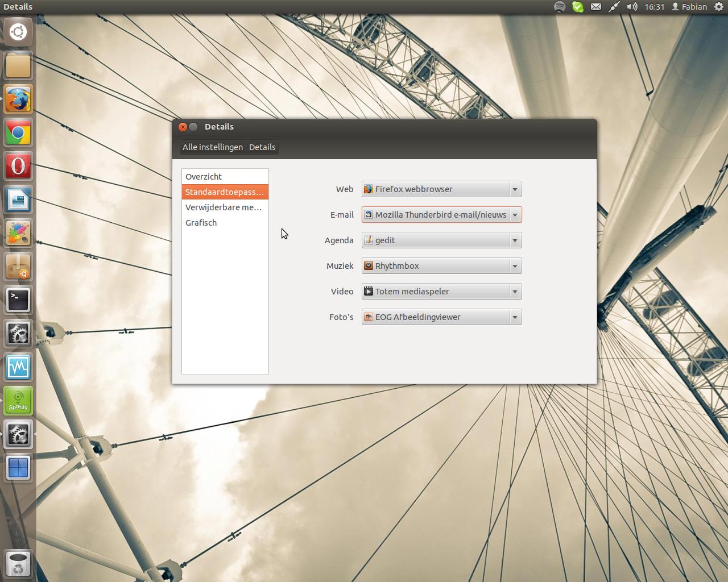Image resolution: width=728 pixels, height=582 pixels.
Task: Launch the Terminal from the launcher
Action: pyautogui.click(x=18, y=300)
